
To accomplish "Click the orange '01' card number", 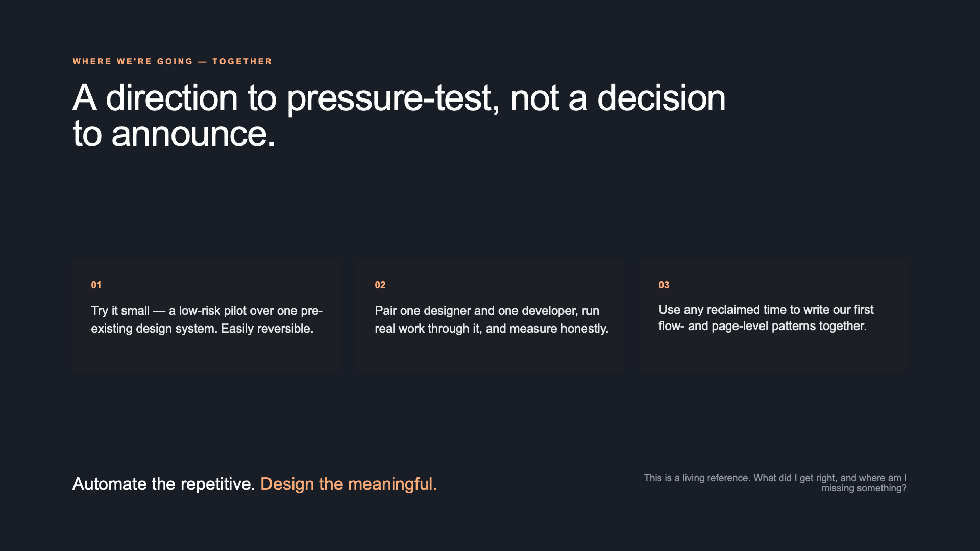I will tap(96, 285).
